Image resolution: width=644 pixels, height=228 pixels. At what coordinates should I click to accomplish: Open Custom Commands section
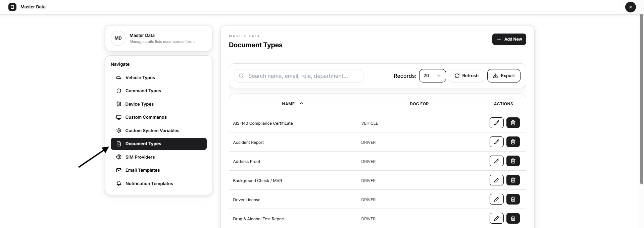159,117
